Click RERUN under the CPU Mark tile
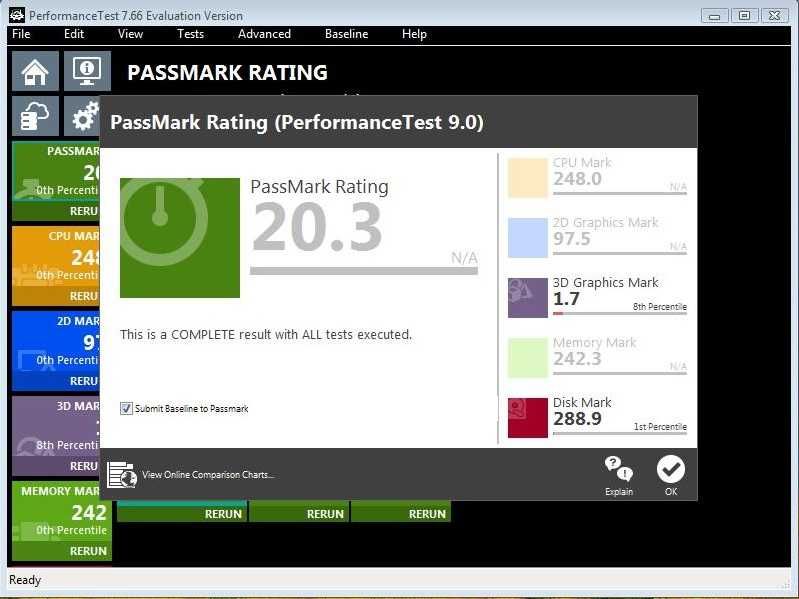This screenshot has height=599, width=799. click(x=56, y=296)
